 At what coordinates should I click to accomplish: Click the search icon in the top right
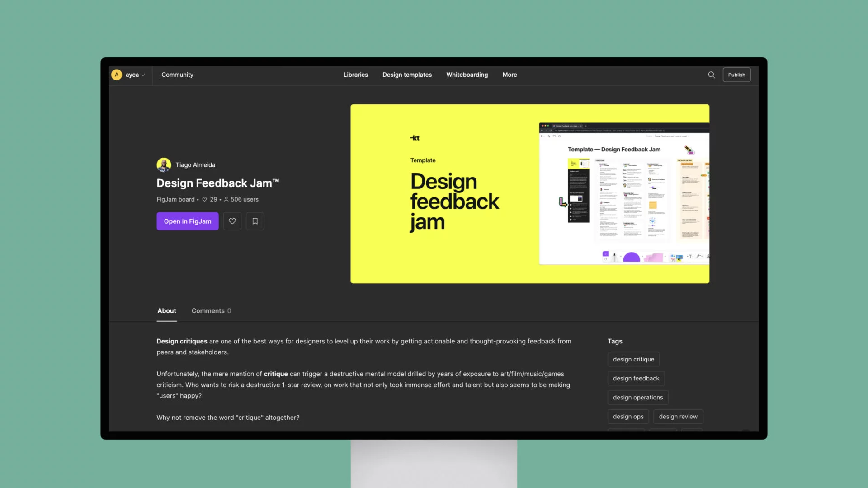click(712, 75)
